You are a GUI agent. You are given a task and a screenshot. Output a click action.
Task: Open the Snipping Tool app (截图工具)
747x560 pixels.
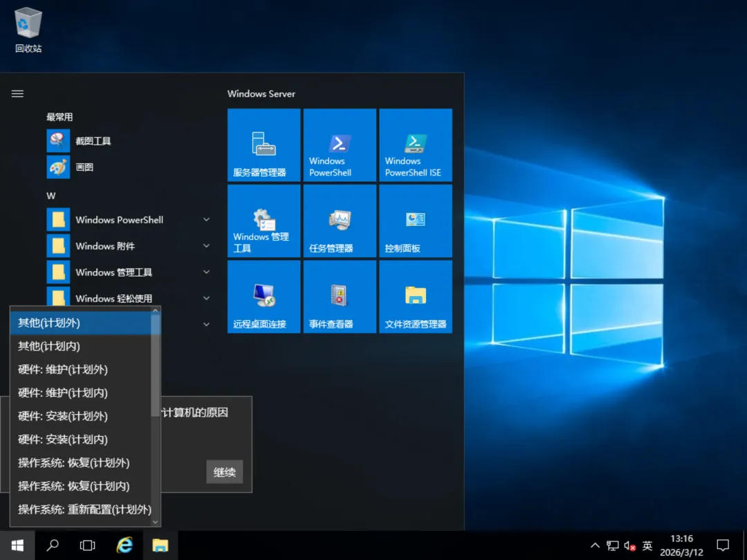click(x=93, y=141)
